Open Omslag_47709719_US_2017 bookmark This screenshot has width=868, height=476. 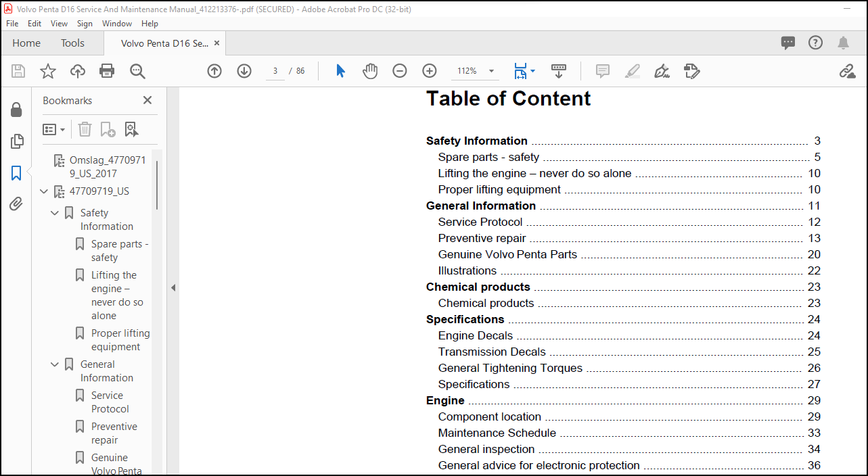point(108,167)
